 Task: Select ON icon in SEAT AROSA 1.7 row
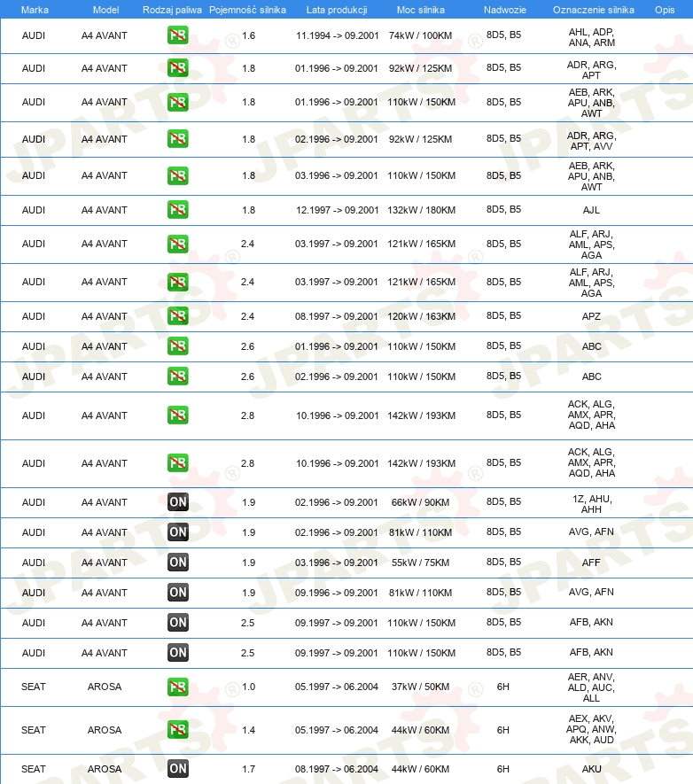[x=177, y=769]
